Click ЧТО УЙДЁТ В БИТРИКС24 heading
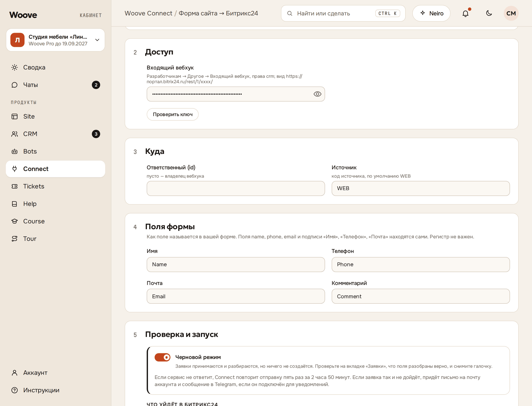532x406 pixels. click(182, 404)
